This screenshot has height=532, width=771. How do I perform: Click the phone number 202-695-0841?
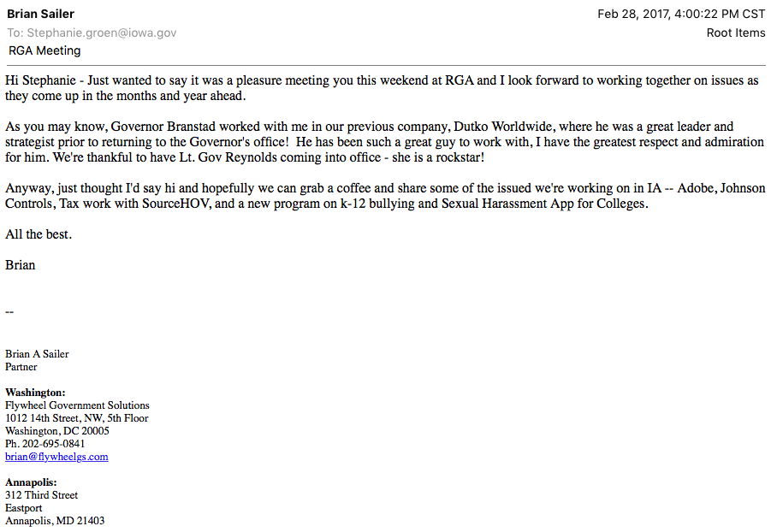[x=53, y=444]
